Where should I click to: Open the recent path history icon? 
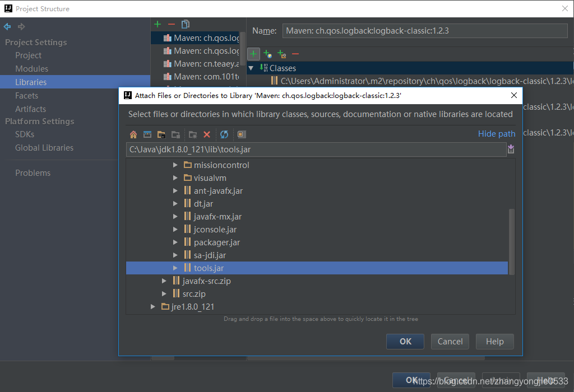pyautogui.click(x=511, y=149)
